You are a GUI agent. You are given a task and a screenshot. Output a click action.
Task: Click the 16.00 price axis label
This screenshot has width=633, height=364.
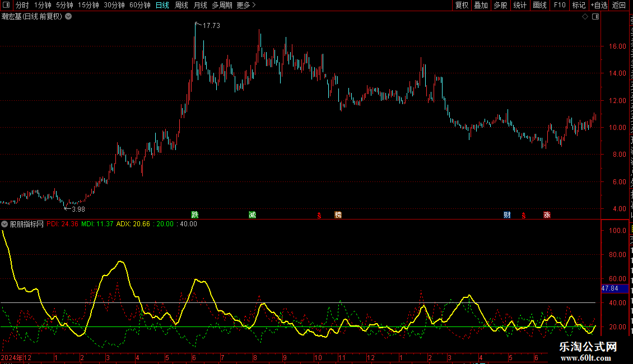[617, 46]
